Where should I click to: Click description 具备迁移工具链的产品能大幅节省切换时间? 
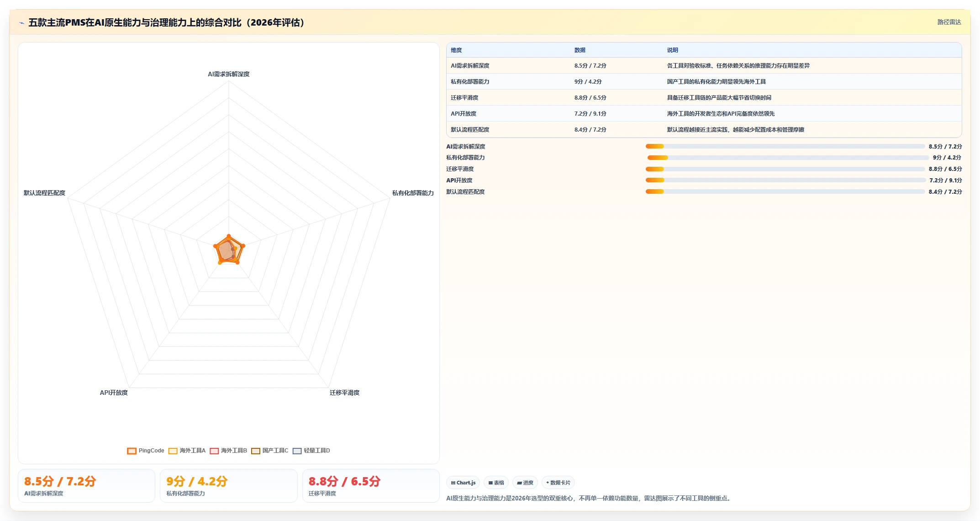click(x=719, y=98)
